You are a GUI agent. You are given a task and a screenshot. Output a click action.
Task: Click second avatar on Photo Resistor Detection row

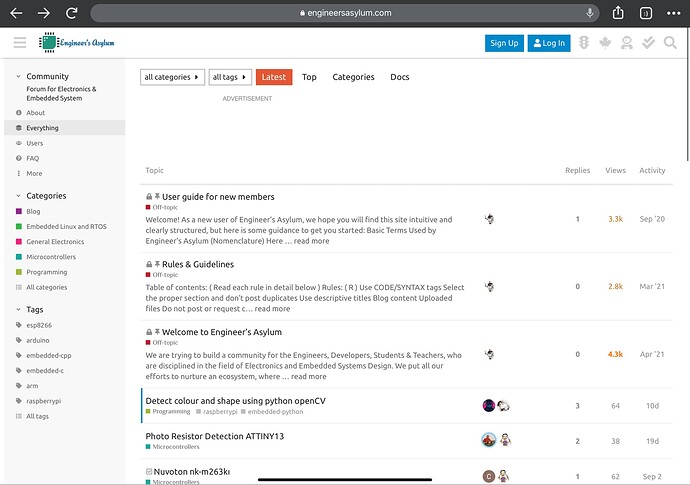[506, 440]
